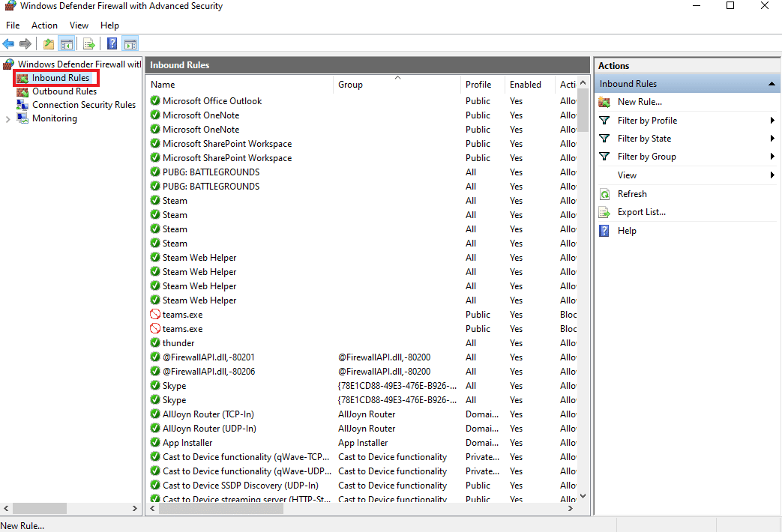Click the New Rule icon in Actions
The width and height of the screenshot is (782, 532).
pyautogui.click(x=604, y=102)
